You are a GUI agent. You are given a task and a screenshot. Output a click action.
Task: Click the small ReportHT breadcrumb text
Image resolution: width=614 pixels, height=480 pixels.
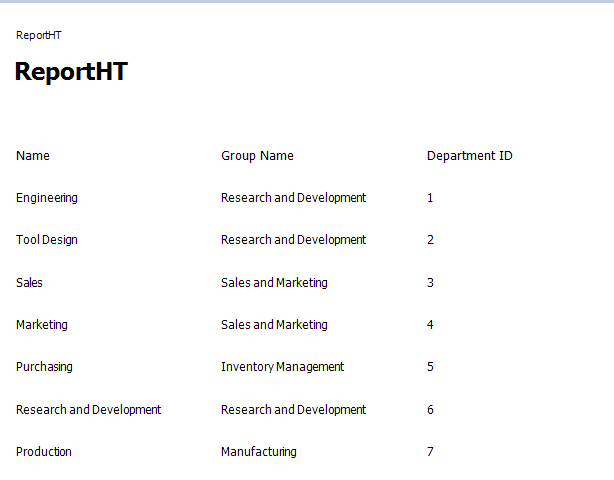(39, 35)
